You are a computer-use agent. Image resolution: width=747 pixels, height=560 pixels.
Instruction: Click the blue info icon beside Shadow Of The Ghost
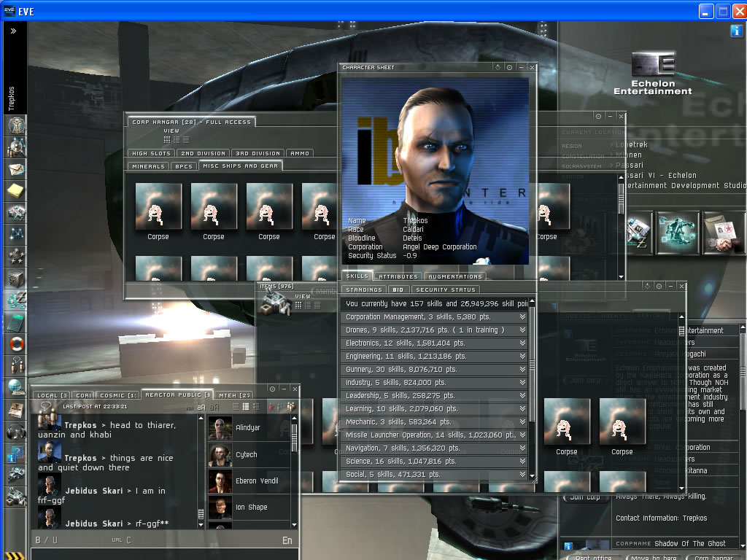click(x=568, y=545)
